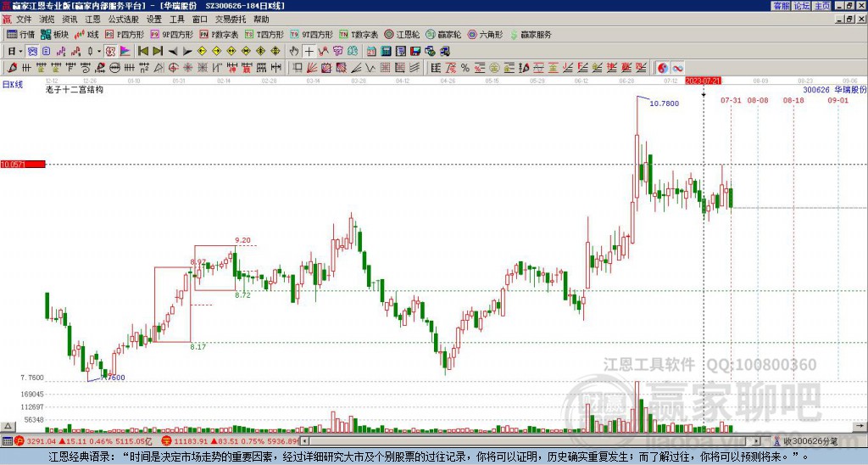Open the P数字表 tool
Screen dimensions: 868x465
[x=220, y=34]
